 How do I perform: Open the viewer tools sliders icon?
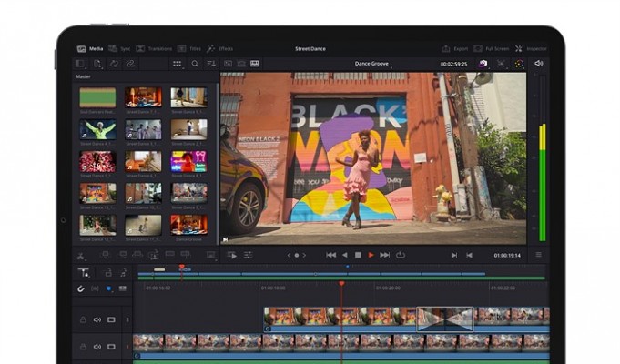coord(248,256)
